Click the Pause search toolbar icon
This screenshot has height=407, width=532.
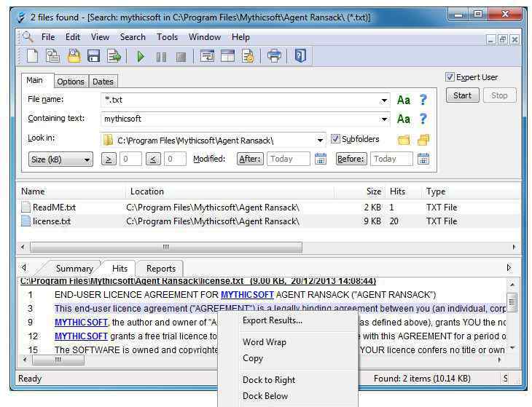coord(161,57)
